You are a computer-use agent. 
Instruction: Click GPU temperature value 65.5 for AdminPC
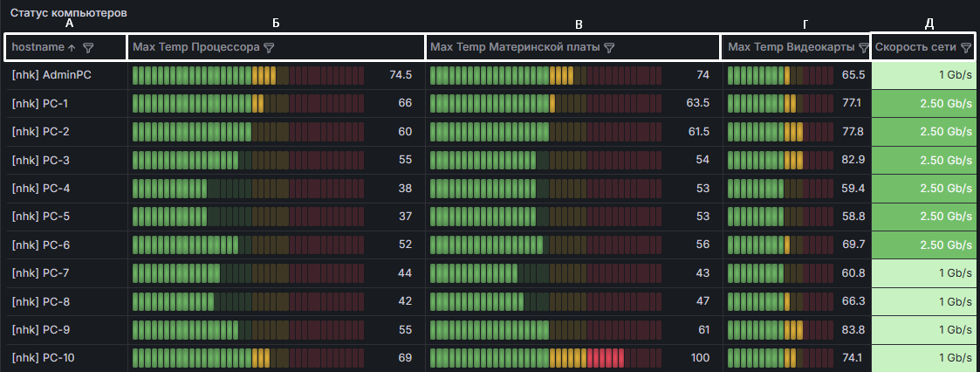point(853,75)
